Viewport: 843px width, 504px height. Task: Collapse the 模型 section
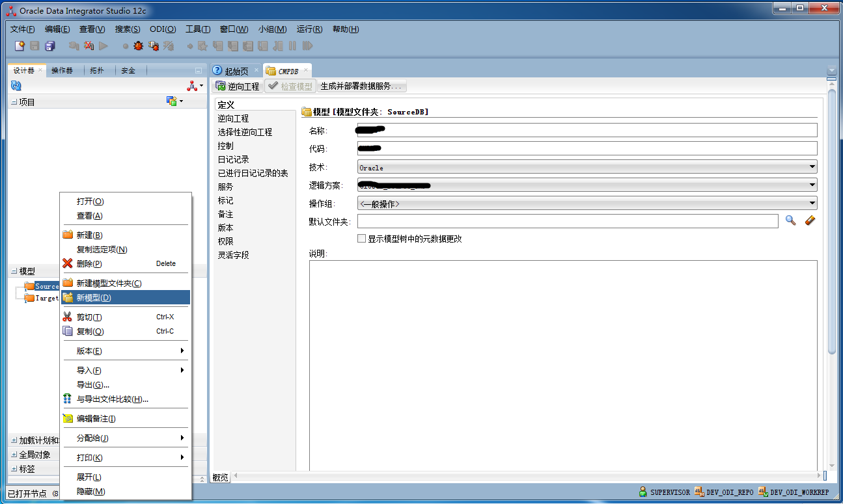(14, 271)
